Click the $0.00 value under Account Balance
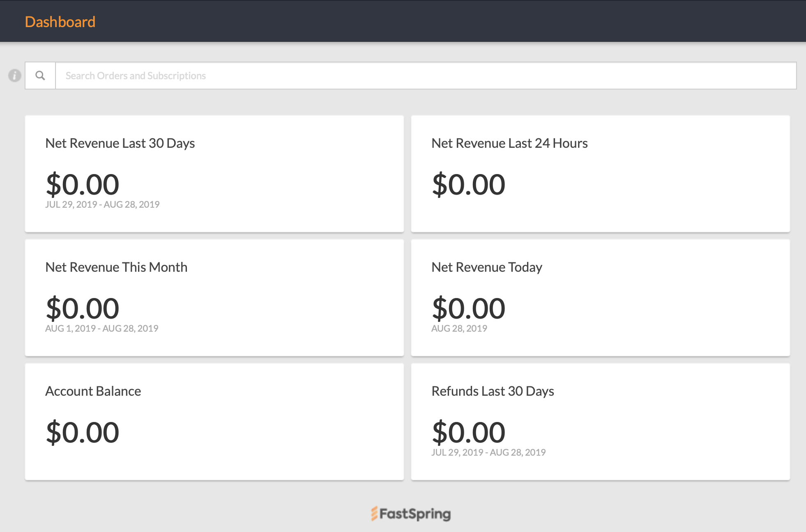This screenshot has width=806, height=532. [82, 432]
